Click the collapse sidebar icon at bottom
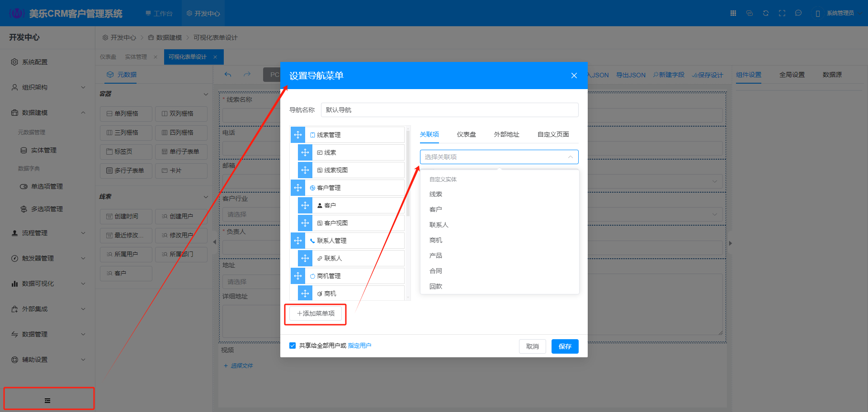Viewport: 868px width, 412px height. click(47, 401)
